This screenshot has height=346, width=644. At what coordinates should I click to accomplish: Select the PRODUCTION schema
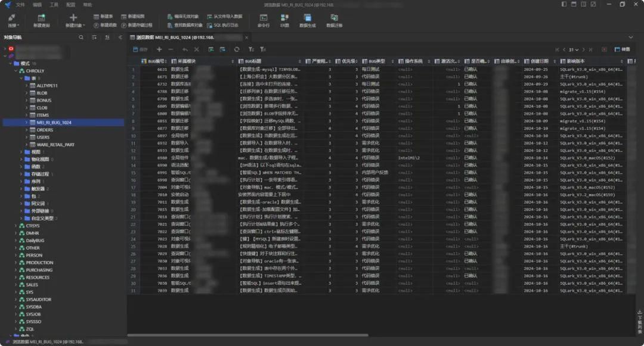coord(39,263)
